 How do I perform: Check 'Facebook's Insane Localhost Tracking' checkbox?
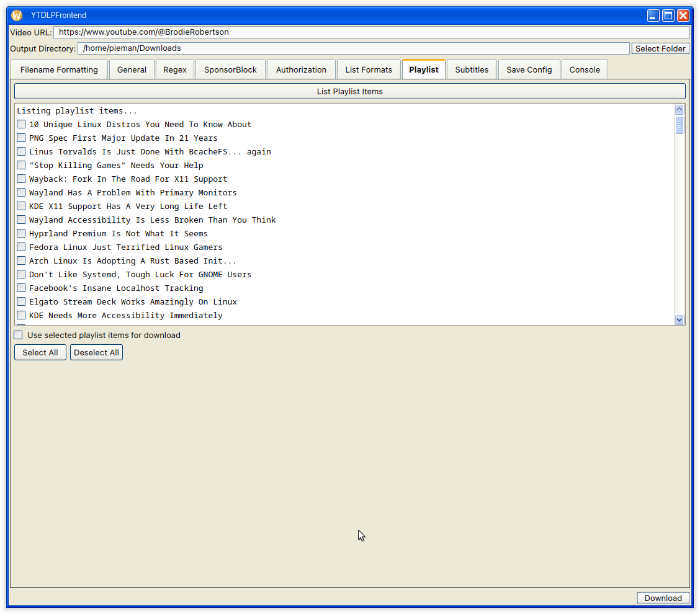21,288
